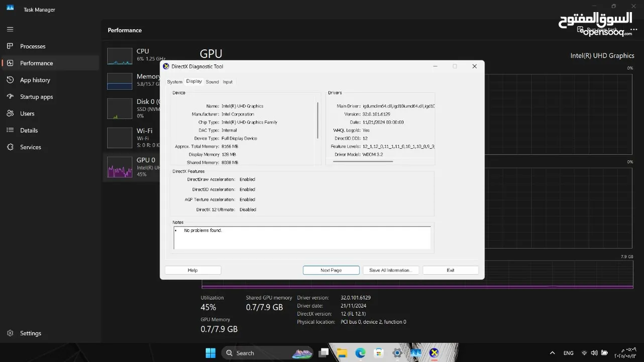Screen dimensions: 644x362
Task: Click the Notes text box saying No problems found
Action: [302, 237]
